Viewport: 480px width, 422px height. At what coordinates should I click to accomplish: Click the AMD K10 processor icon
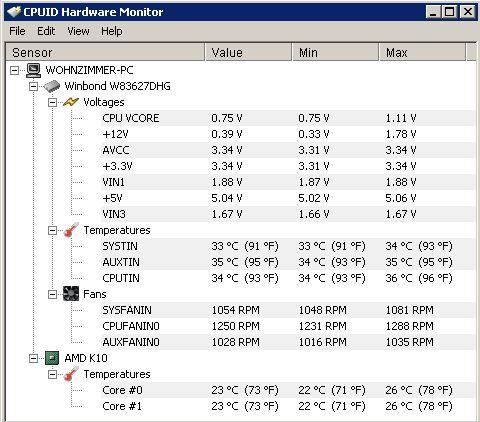pos(52,358)
